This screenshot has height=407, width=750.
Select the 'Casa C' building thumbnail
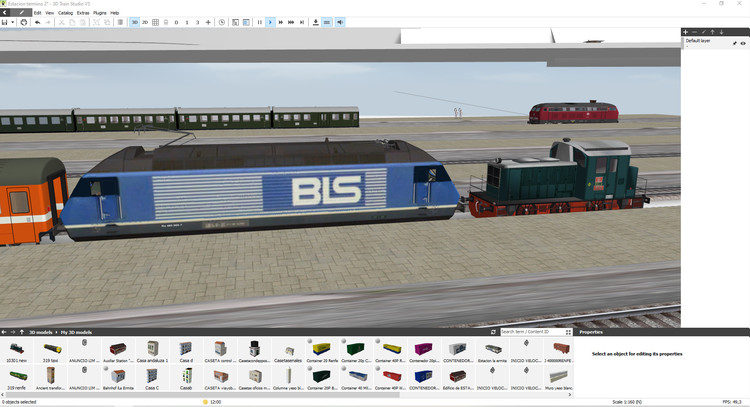(152, 378)
